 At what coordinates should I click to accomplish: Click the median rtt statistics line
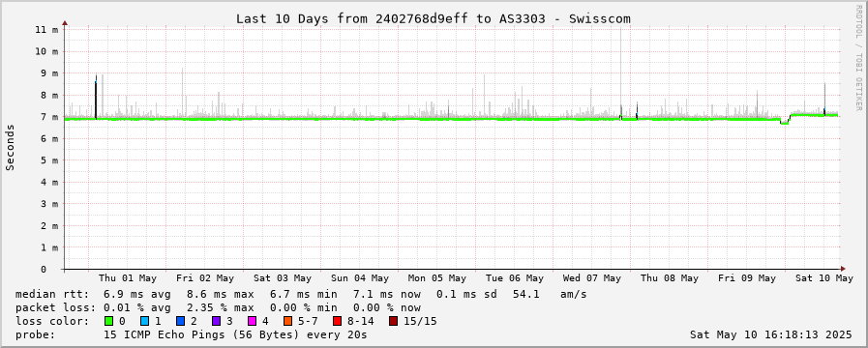(x=301, y=294)
